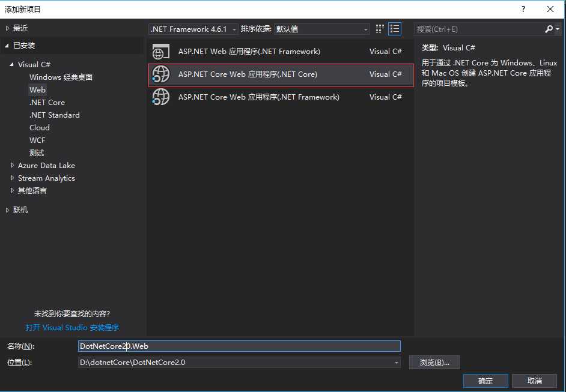The image size is (566, 392).
Task: Focus the 搜索(Ctrl+E) search box
Action: coord(479,29)
